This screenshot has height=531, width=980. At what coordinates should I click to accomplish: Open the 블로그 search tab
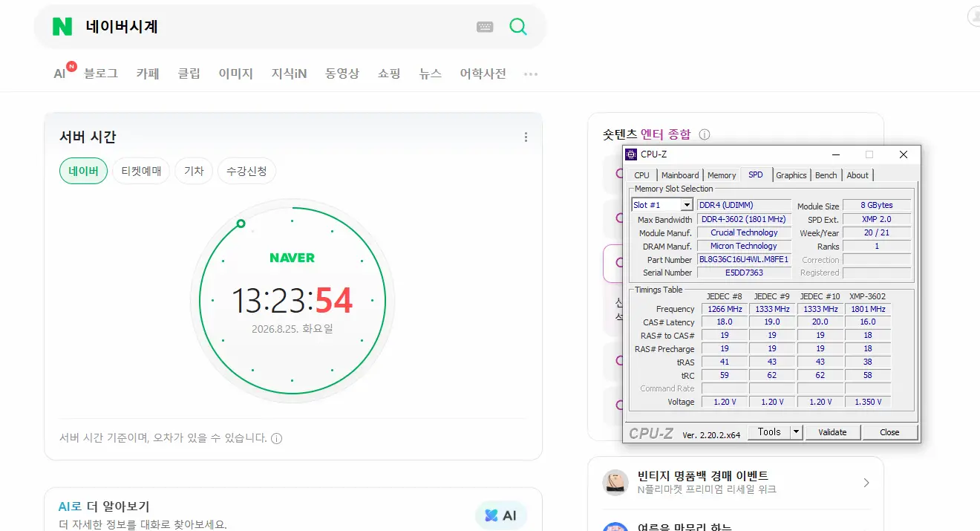[101, 74]
